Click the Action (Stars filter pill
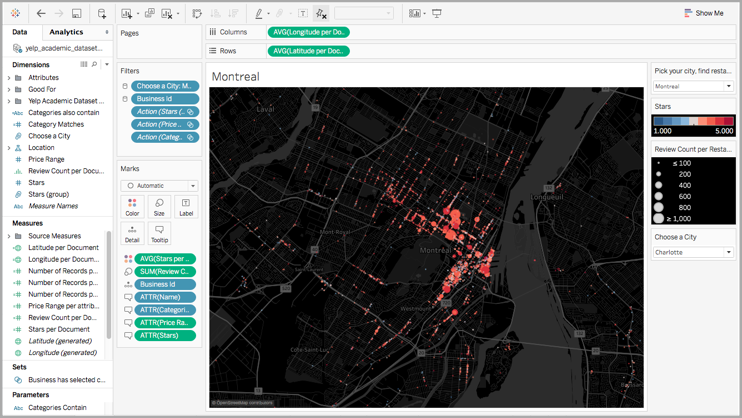742x418 pixels. tap(165, 112)
